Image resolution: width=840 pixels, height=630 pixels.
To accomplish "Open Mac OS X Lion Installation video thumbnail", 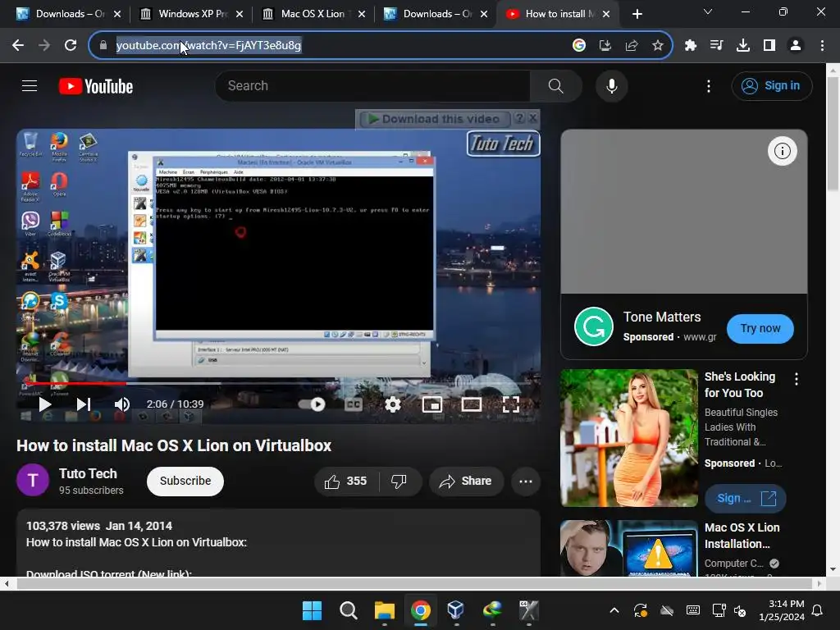I will click(x=629, y=548).
